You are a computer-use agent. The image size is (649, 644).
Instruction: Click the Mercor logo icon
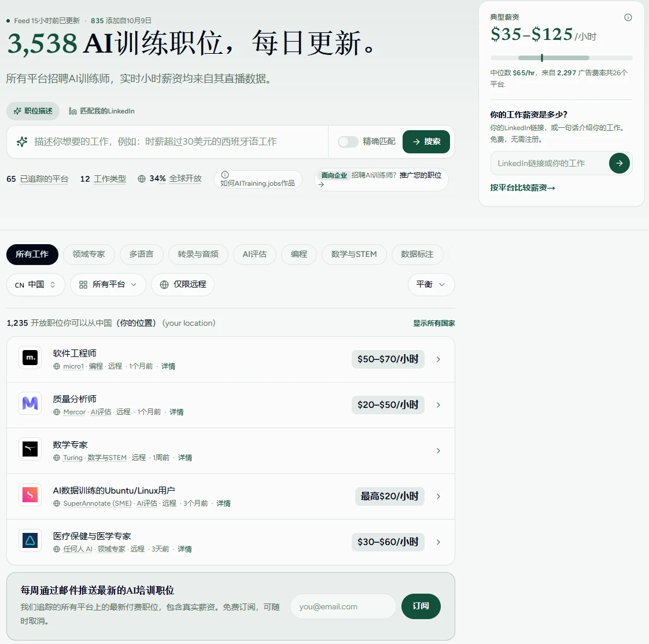[x=30, y=403]
